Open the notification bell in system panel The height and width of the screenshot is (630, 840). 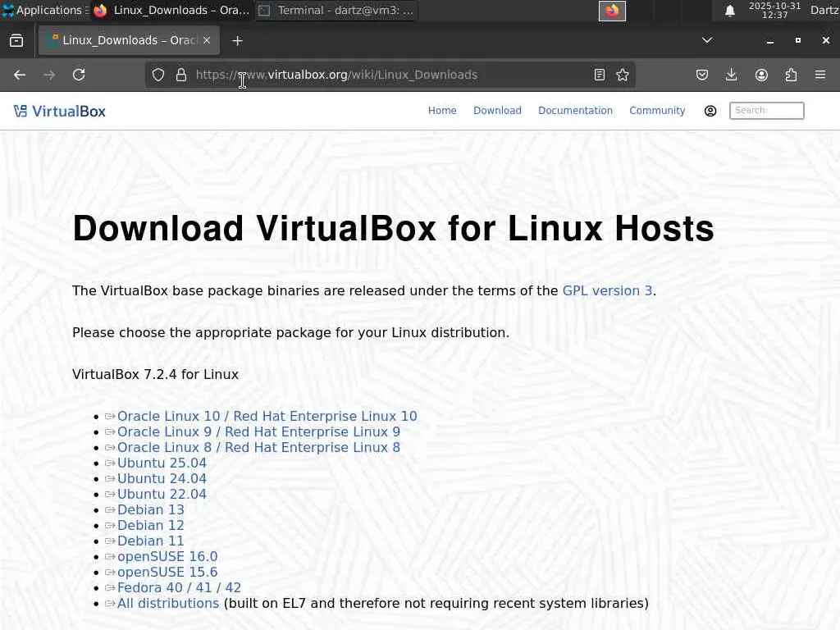pos(729,11)
